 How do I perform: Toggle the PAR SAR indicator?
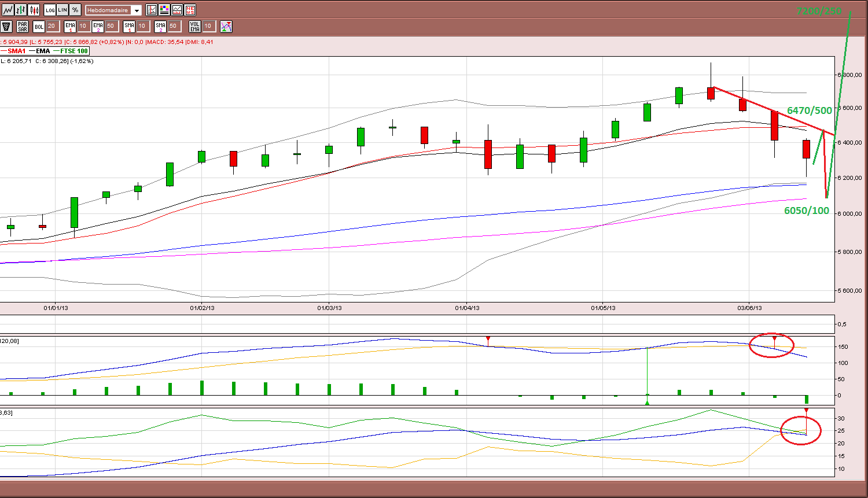click(x=23, y=27)
